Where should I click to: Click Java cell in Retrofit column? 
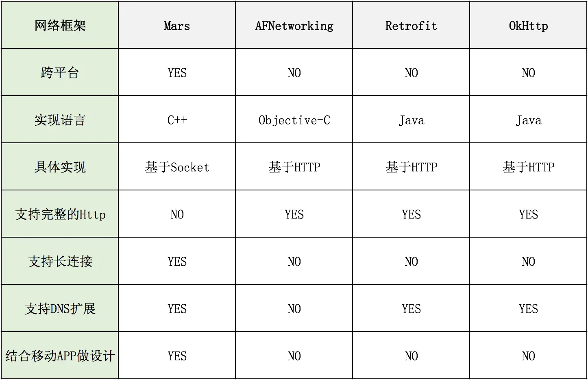411,120
